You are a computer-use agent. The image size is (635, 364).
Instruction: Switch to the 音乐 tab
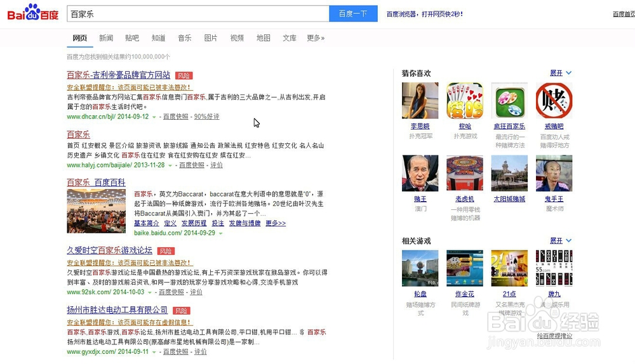(185, 38)
